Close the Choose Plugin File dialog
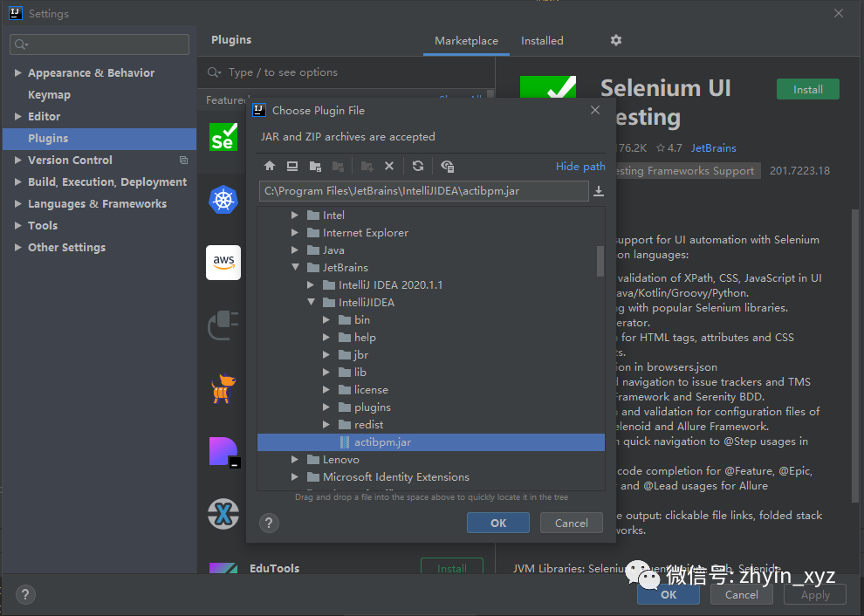Screen dimensions: 864x616 [595, 110]
